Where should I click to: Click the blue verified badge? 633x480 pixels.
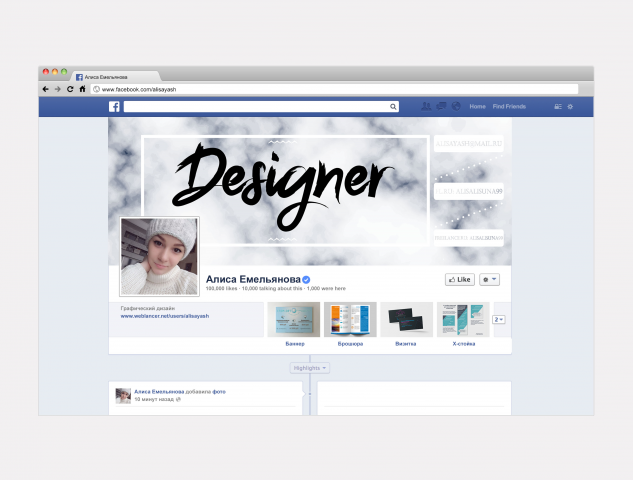(306, 279)
